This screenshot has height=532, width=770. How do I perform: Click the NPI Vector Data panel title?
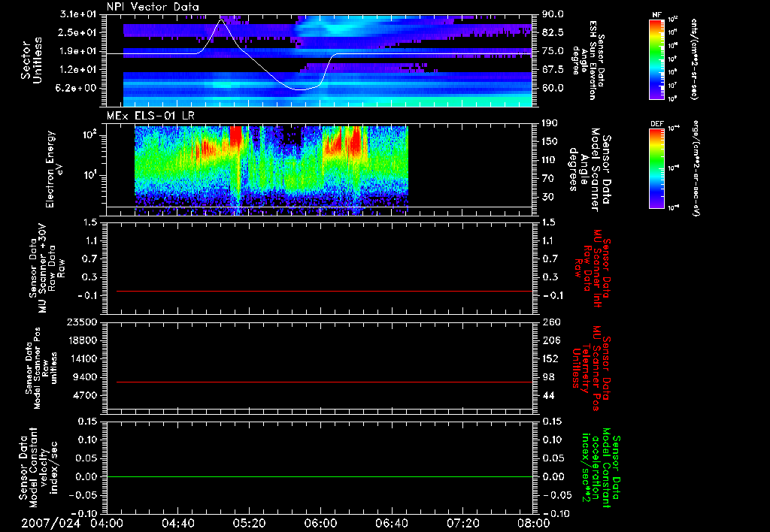point(153,7)
